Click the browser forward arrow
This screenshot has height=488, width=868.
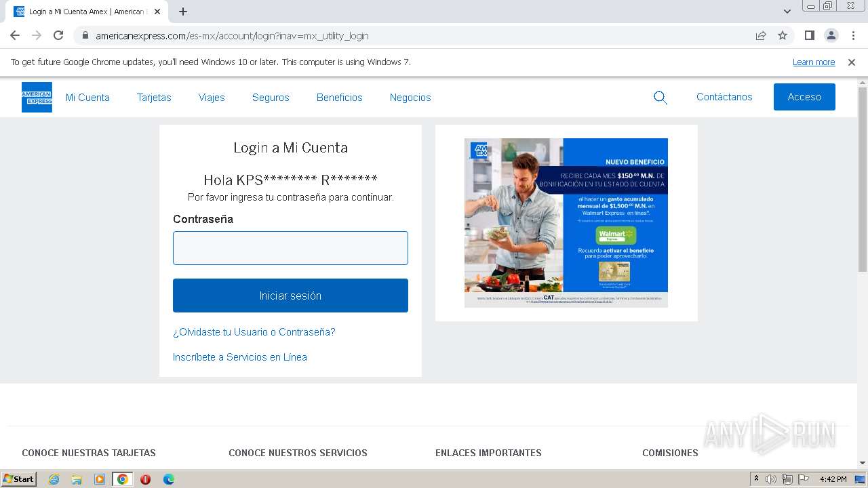[37, 36]
